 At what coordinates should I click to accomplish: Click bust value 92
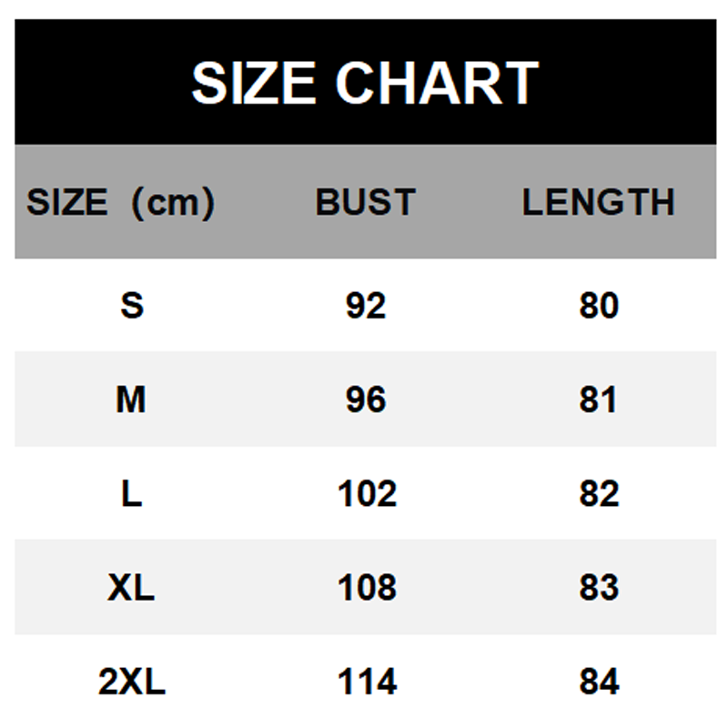pos(366,306)
